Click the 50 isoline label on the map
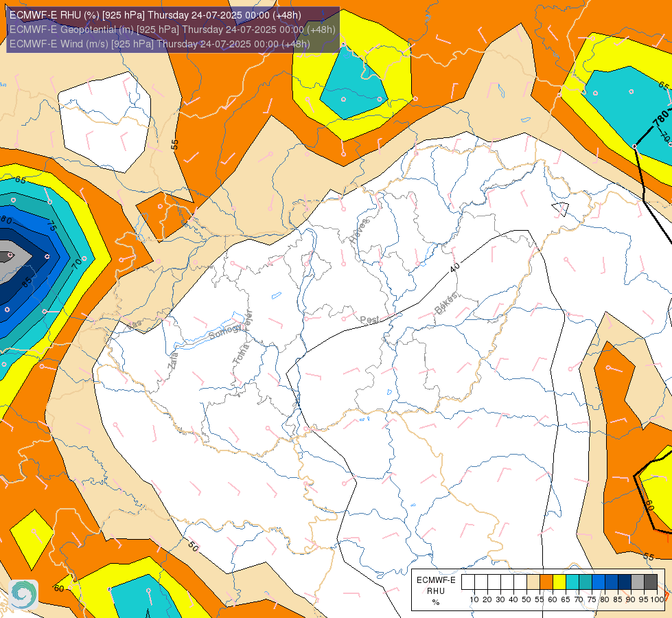 point(194,546)
